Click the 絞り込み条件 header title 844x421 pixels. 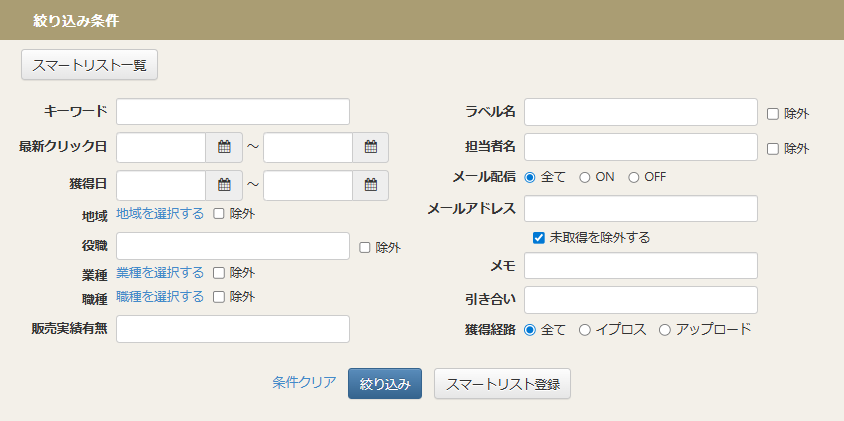[x=76, y=21]
